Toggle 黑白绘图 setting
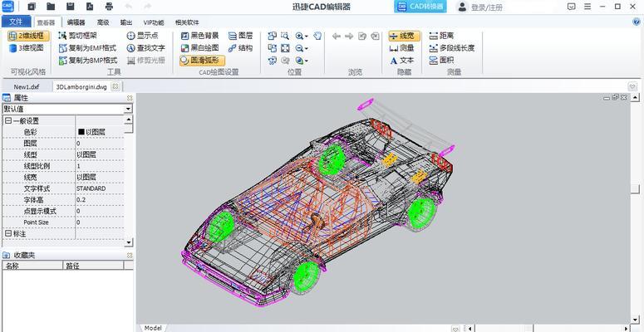Viewport: 644px width, 332px height. (200, 48)
